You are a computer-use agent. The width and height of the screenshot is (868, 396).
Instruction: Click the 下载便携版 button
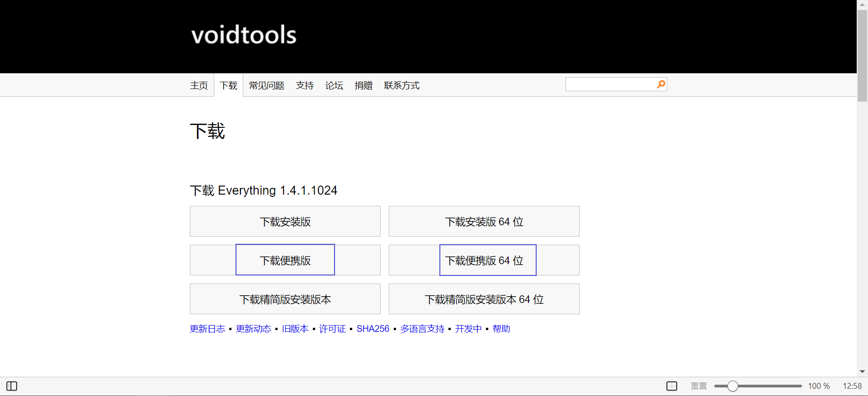coord(285,260)
